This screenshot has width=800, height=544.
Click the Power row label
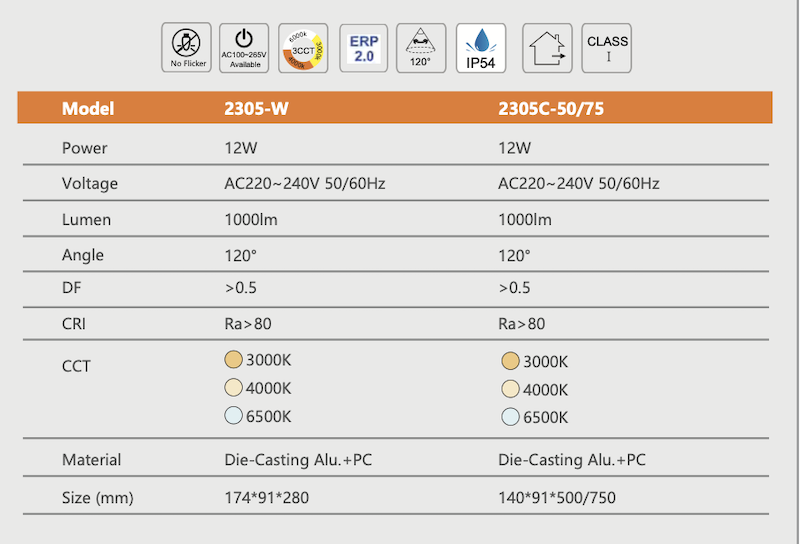tap(85, 148)
